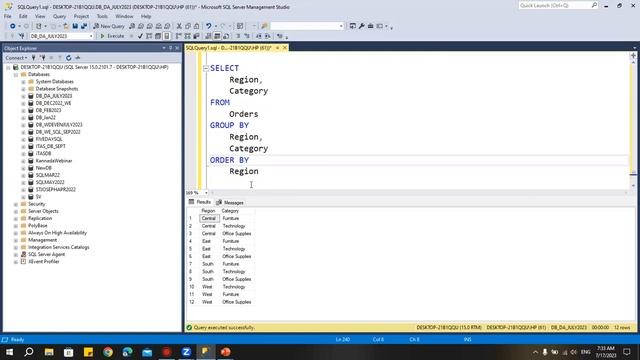Collapse the SELECT statement outline in editor
The width and height of the screenshot is (640, 360).
point(206,68)
